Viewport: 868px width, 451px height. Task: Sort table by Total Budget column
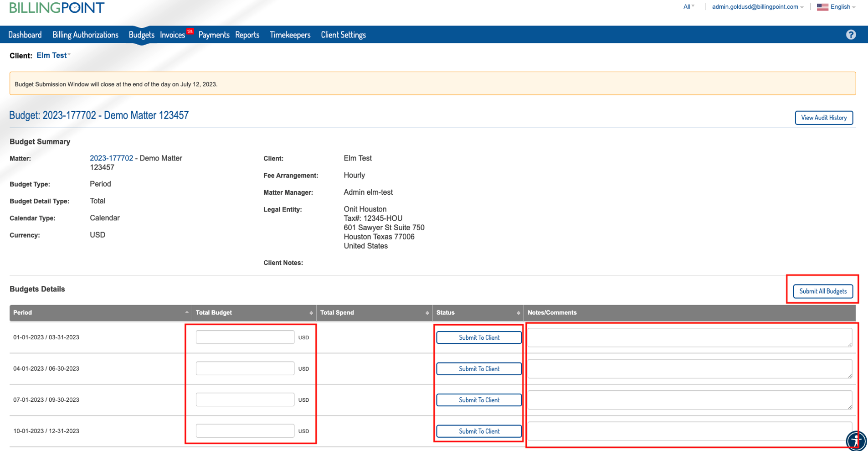pos(254,313)
